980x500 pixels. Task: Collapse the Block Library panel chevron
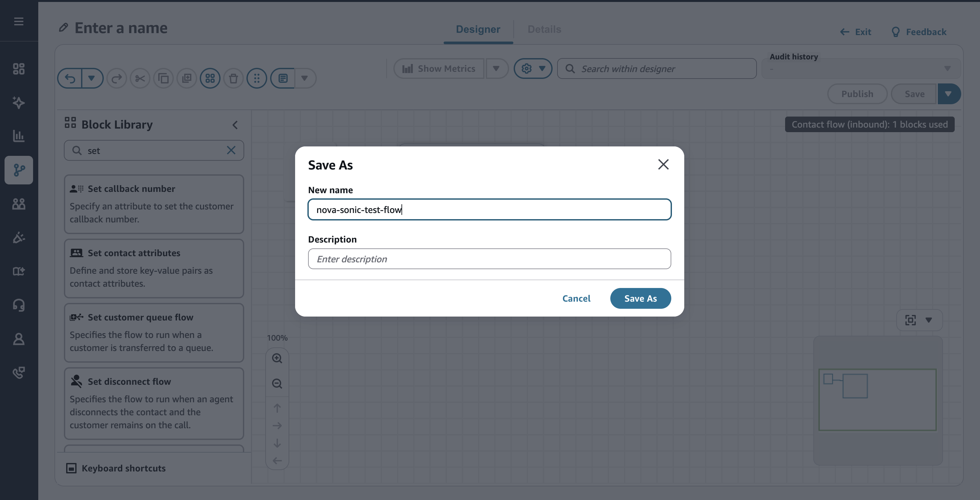coord(235,125)
